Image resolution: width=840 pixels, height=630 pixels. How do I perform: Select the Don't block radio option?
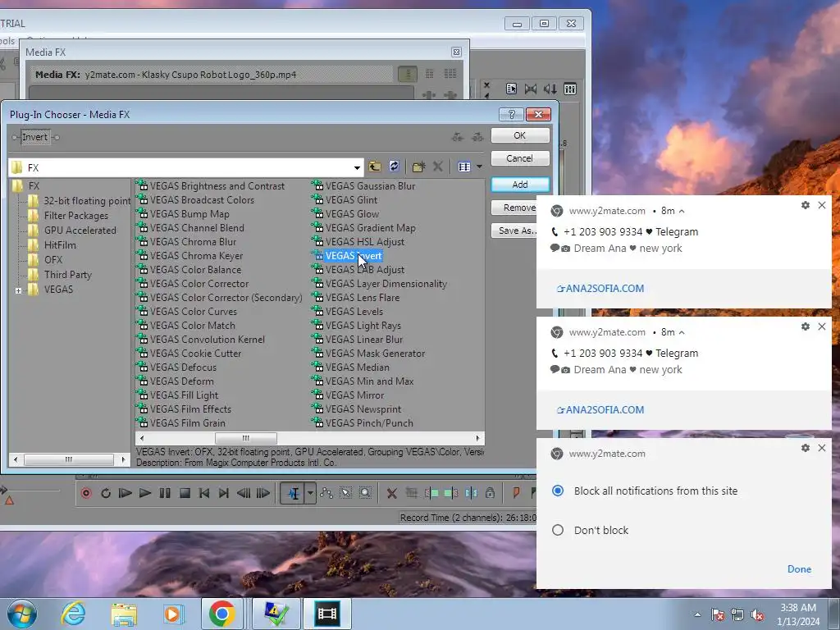click(558, 530)
